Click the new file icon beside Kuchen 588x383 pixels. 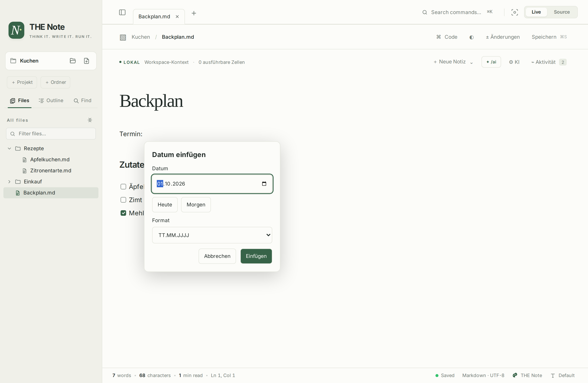[86, 61]
